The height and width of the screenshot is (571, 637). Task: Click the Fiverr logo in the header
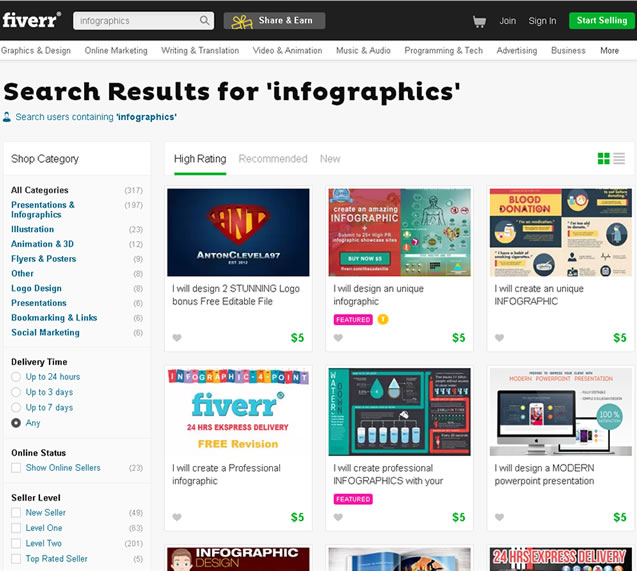click(32, 20)
